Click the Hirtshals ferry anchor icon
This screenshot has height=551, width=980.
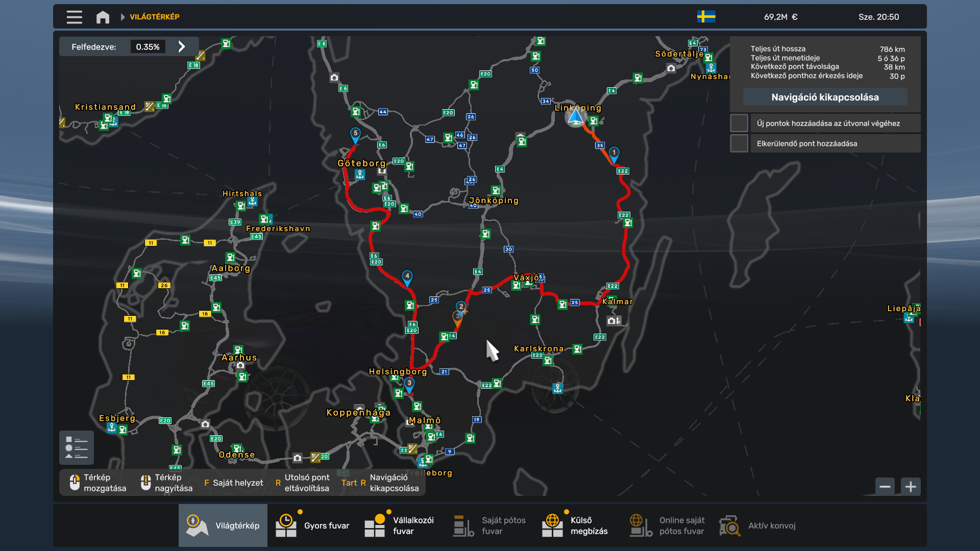pos(252,202)
